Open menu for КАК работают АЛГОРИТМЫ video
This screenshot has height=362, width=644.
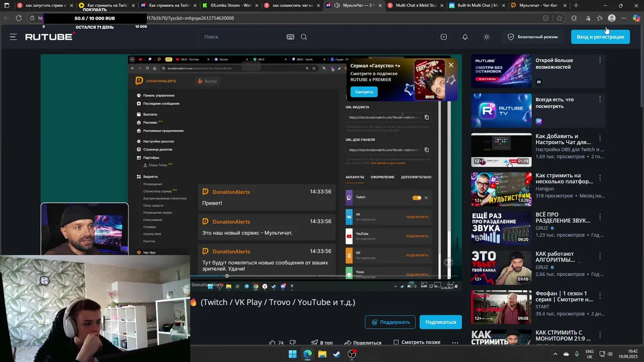click(600, 256)
